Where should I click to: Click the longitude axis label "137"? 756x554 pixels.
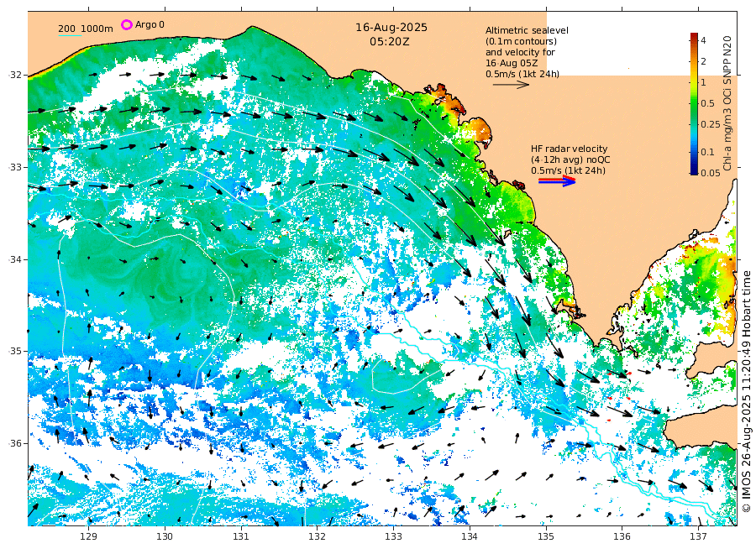(698, 536)
